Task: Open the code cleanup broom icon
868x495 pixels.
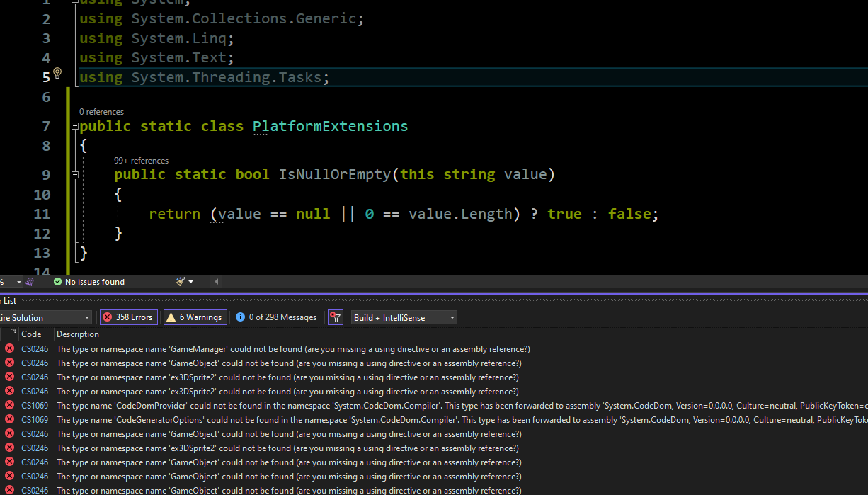Action: [181, 282]
